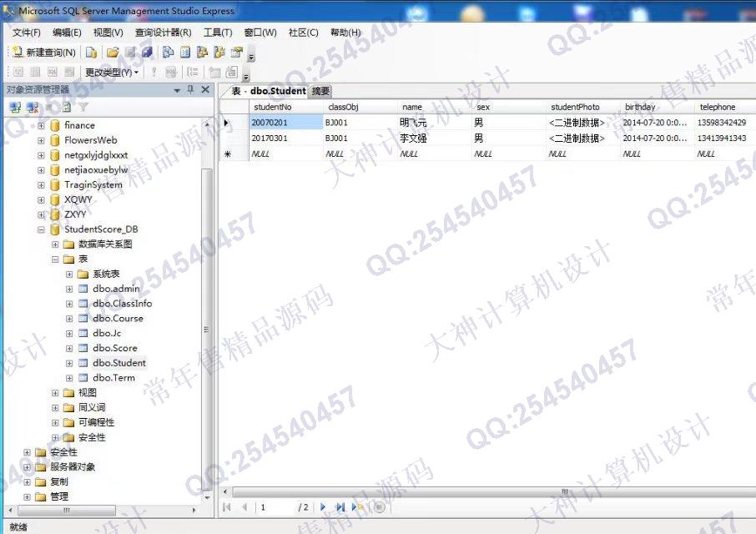Image resolution: width=756 pixels, height=534 pixels.
Task: Select the dbo.Jc table
Action: [x=107, y=333]
